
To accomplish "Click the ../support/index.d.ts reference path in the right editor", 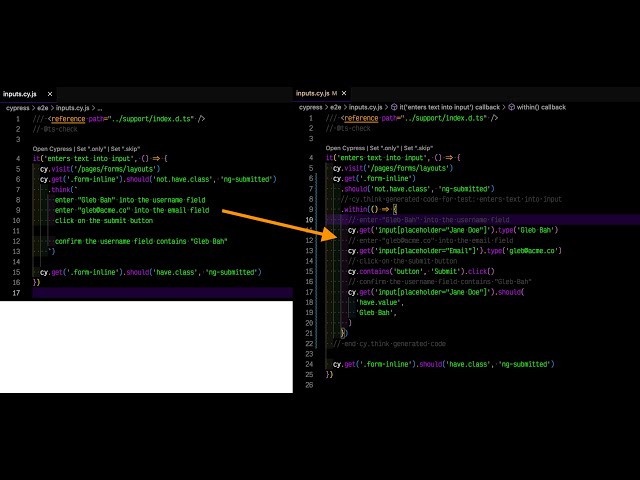I will (444, 118).
